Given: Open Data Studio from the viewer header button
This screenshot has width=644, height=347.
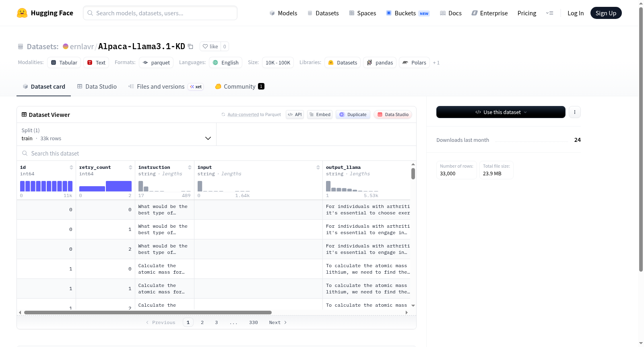Looking at the screenshot, I should pos(393,114).
